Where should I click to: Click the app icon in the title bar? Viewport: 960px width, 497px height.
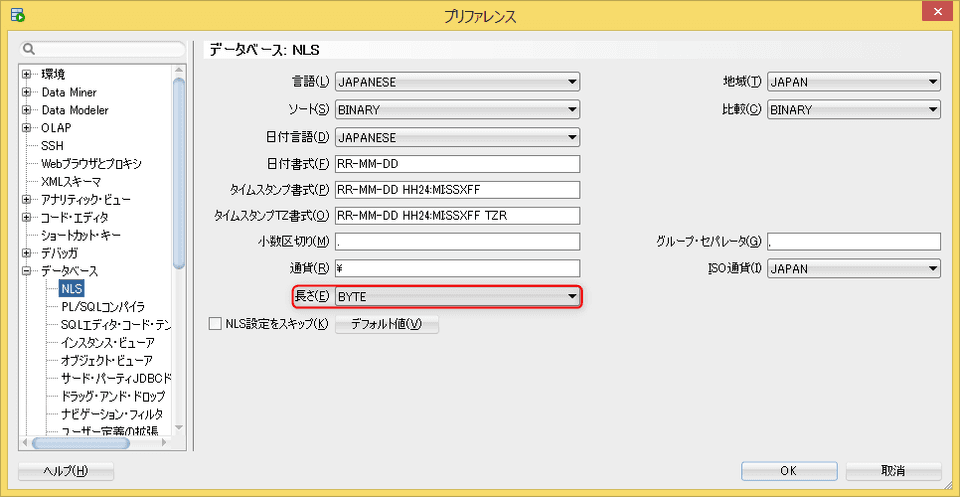[18, 15]
